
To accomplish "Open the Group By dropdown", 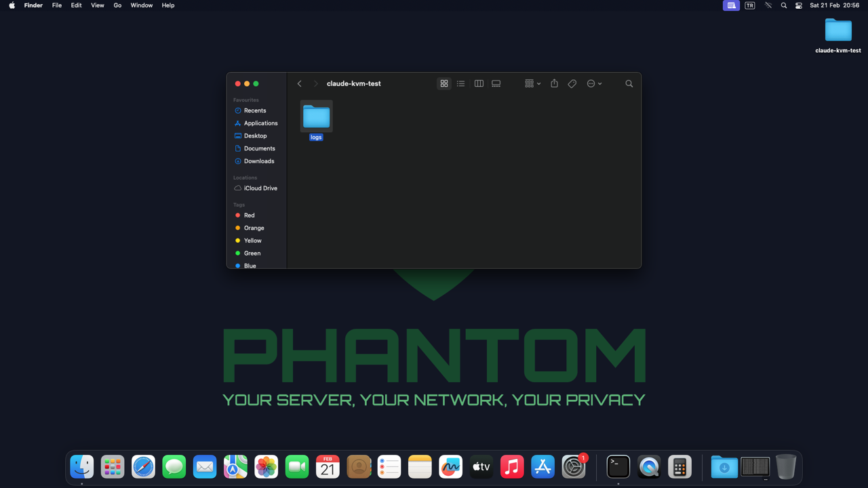I will coord(532,83).
